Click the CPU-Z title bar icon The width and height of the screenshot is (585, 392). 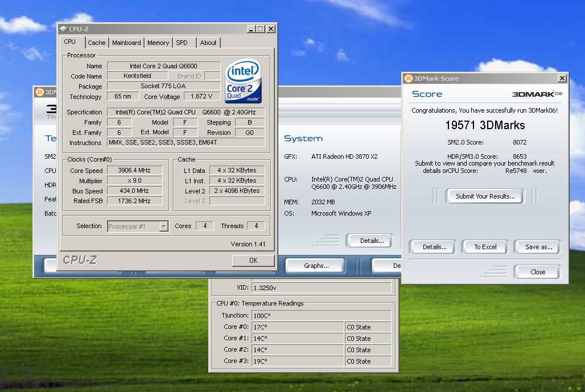(63, 28)
